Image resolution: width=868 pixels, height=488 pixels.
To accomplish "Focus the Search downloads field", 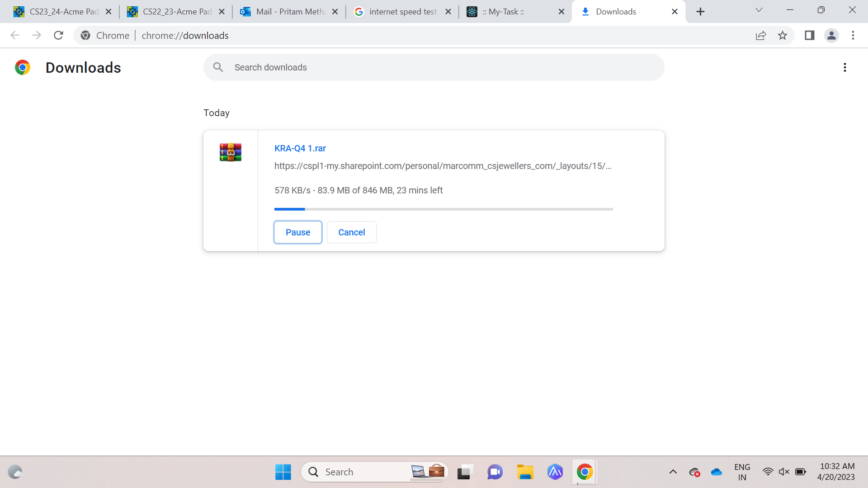I will [434, 67].
